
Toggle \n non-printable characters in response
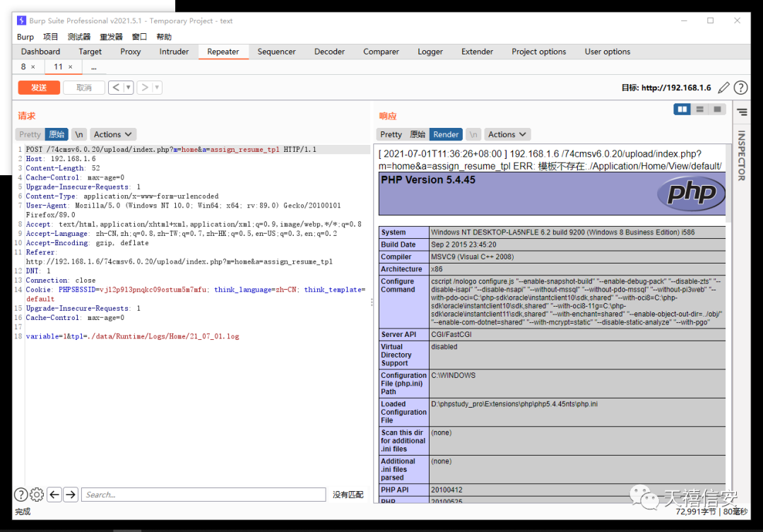[x=473, y=134]
